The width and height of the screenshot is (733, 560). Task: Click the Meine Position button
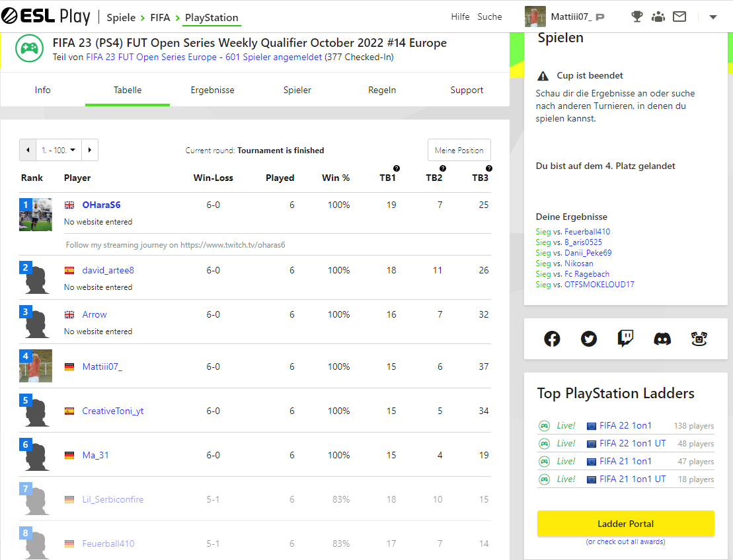click(459, 150)
